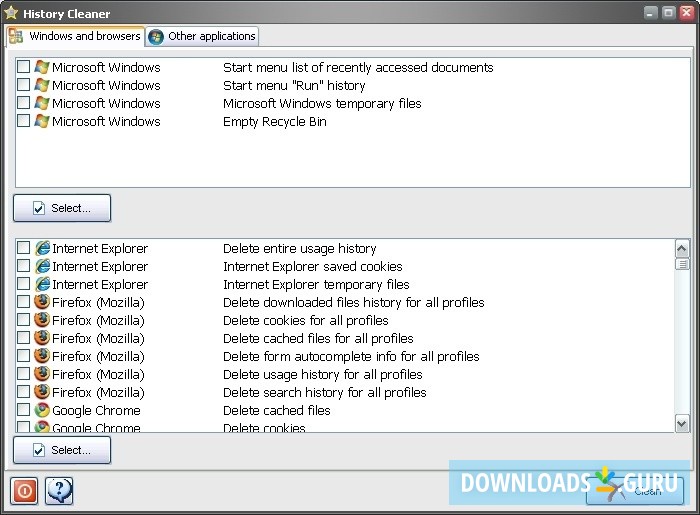The width and height of the screenshot is (700, 515).
Task: Select "Delete downloaded files history for all profiles"
Action: [x=354, y=303]
